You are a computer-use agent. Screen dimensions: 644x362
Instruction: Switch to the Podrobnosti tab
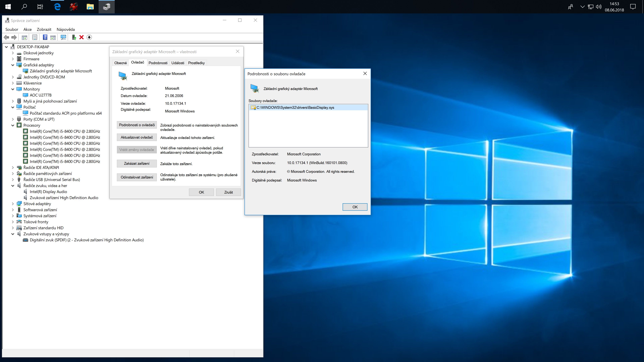click(x=158, y=63)
